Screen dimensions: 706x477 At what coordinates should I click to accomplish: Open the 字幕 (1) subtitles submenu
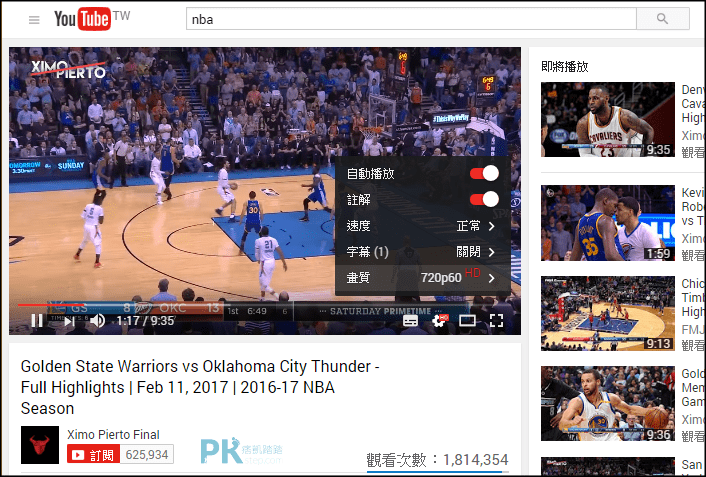click(x=422, y=252)
